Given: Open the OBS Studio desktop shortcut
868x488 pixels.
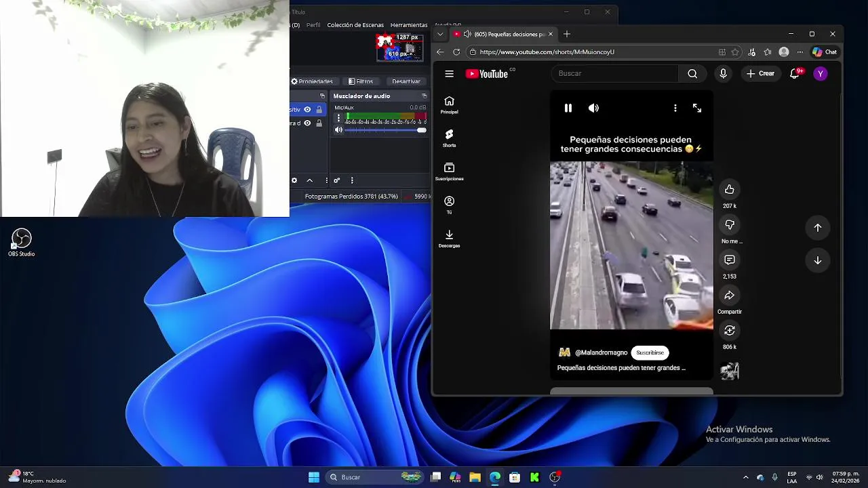Looking at the screenshot, I should pyautogui.click(x=21, y=243).
